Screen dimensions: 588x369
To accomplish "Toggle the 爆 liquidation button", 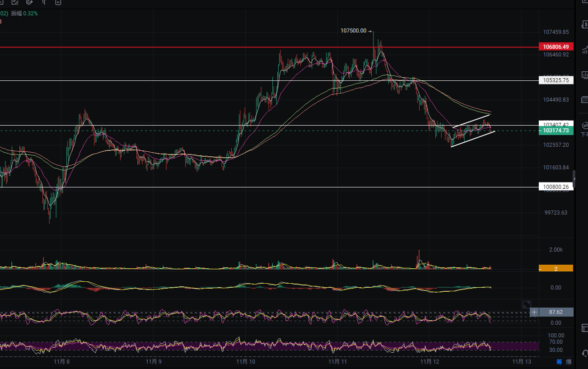I will (x=569, y=362).
